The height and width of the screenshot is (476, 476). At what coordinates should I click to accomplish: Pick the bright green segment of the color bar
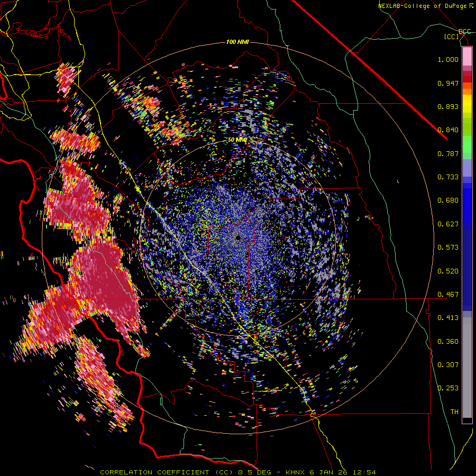point(467,144)
